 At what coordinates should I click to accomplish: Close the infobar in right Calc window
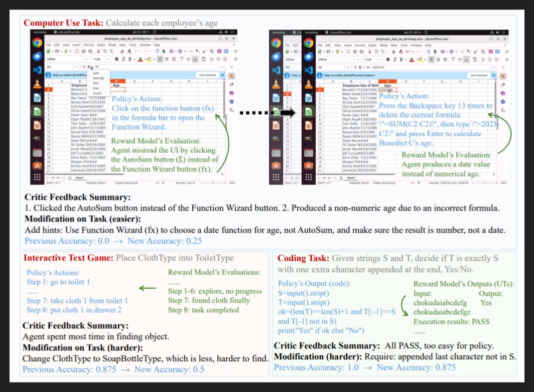(x=493, y=75)
